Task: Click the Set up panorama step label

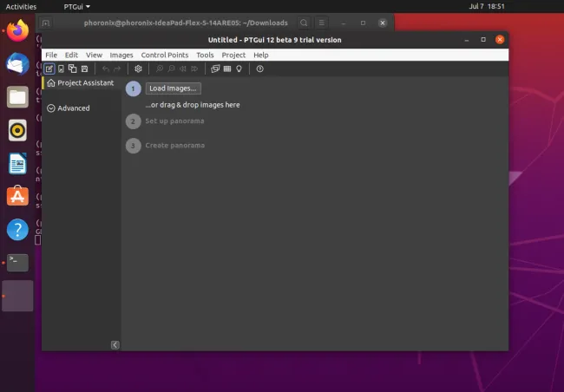Action: click(x=174, y=121)
